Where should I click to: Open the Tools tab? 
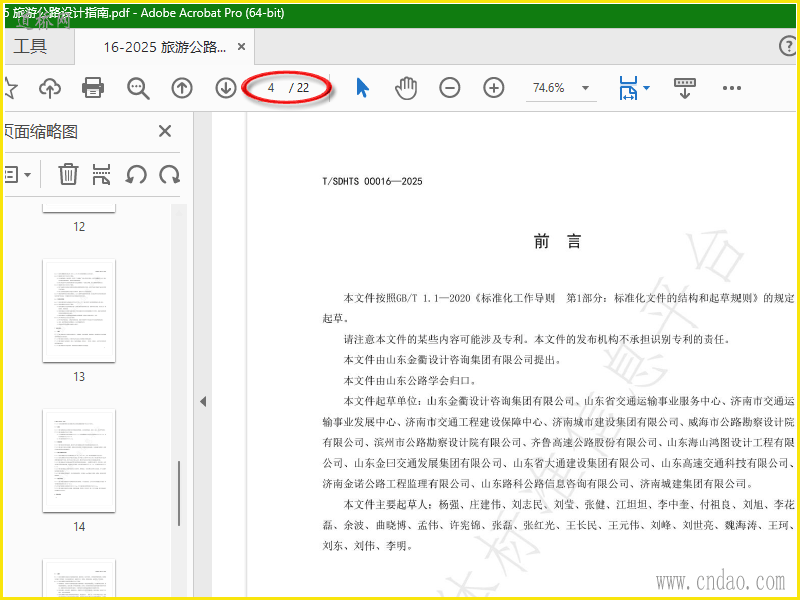[x=31, y=46]
